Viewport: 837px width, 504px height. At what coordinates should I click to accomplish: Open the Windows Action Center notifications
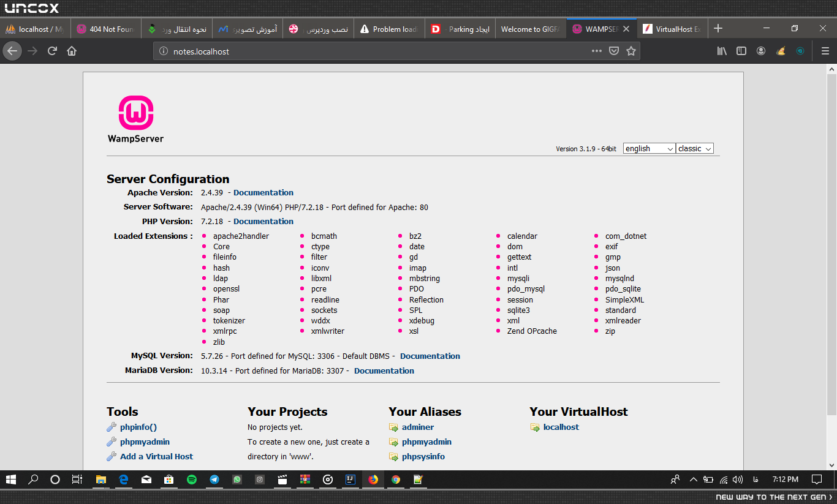(x=817, y=480)
